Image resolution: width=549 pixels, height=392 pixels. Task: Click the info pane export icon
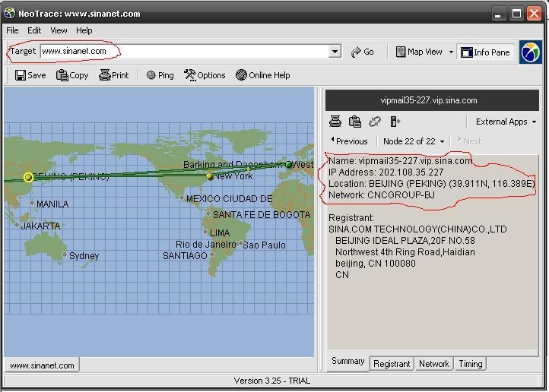click(395, 122)
